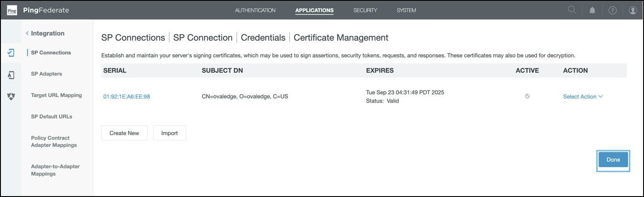This screenshot has height=197, width=644.
Task: Expand the Select Action dropdown
Action: coord(583,97)
